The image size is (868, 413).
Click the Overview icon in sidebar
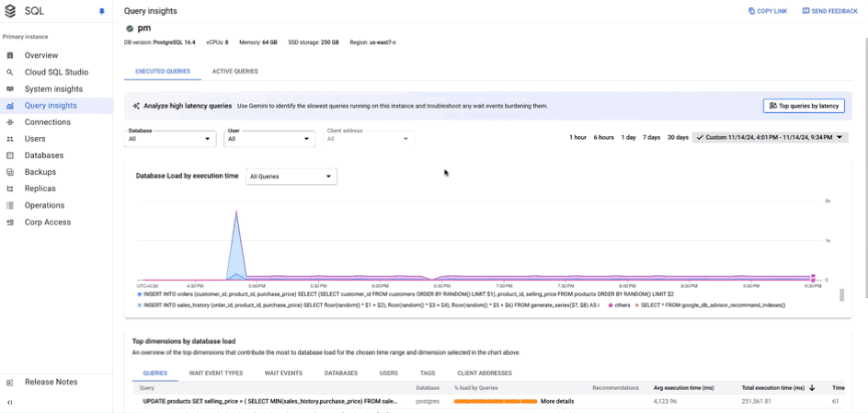(10, 56)
